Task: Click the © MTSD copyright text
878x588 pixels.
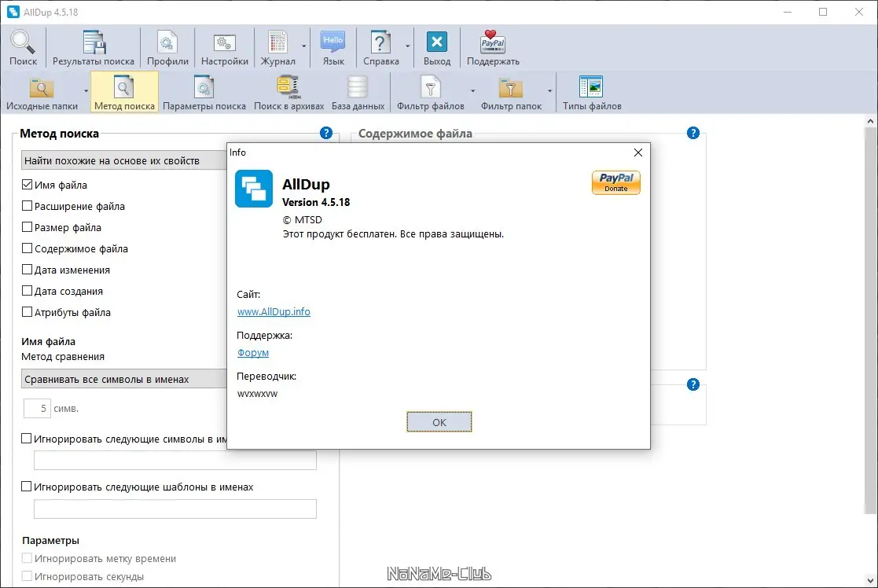Action: pyautogui.click(x=303, y=219)
